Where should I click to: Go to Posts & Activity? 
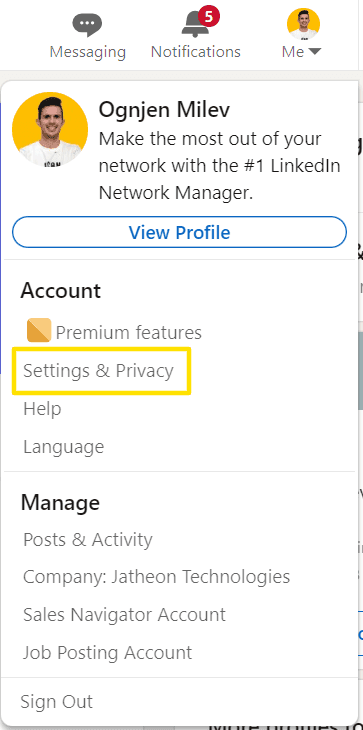[x=88, y=540]
